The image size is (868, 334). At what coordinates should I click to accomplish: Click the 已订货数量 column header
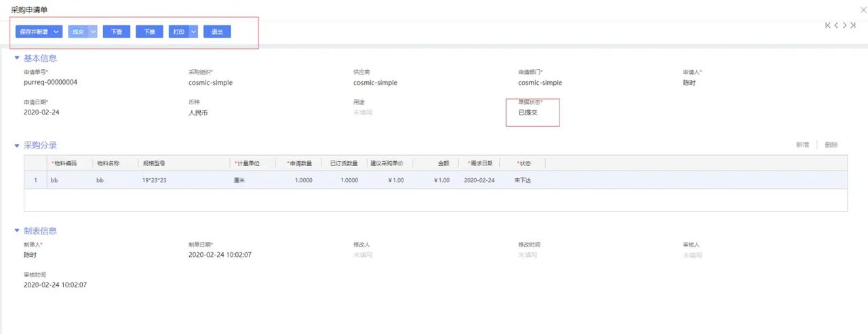tap(344, 163)
